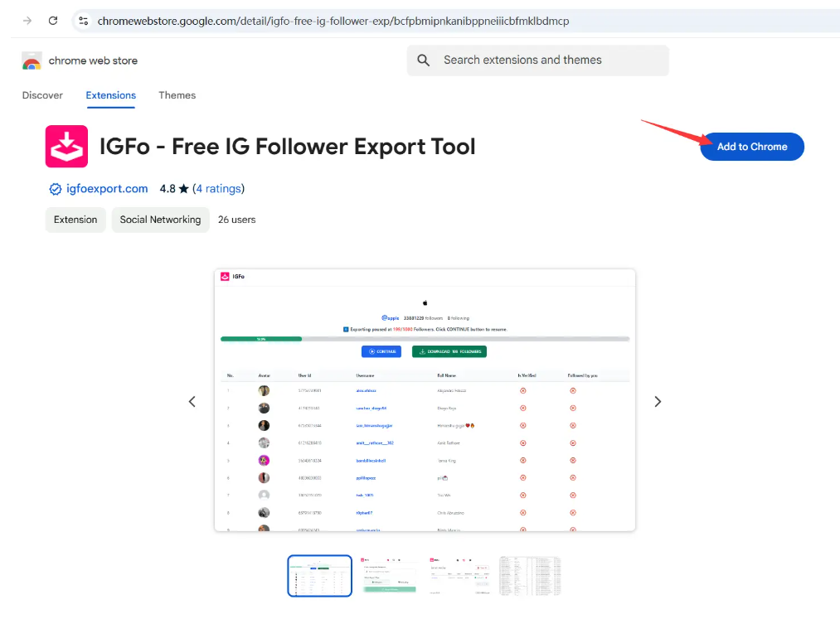Reload the page with refresh icon
The width and height of the screenshot is (840, 624).
pos(53,21)
